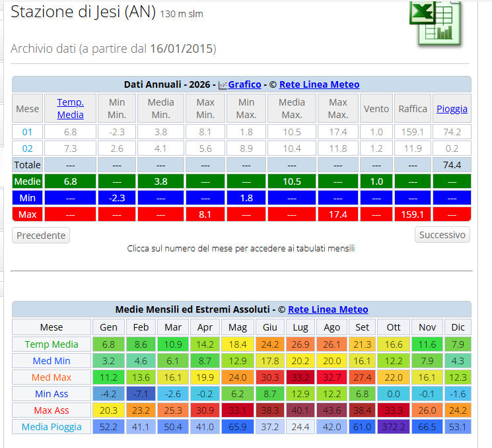The width and height of the screenshot is (492, 448).
Task: Select the Temp Media row label
Action: point(52,344)
